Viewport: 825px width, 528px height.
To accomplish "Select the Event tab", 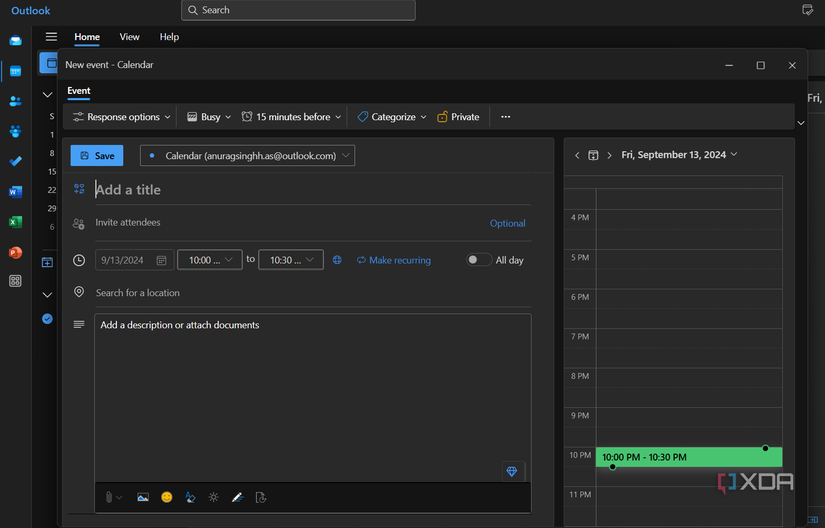I will 79,90.
